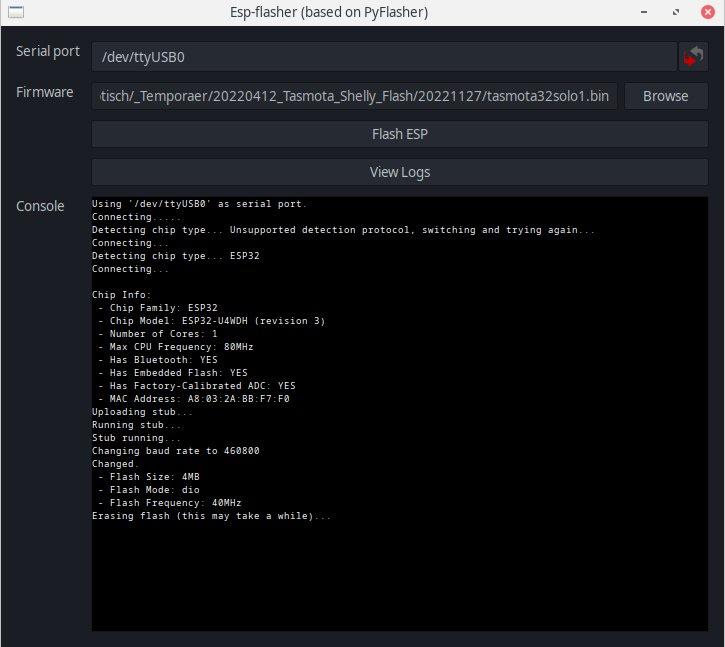The height and width of the screenshot is (647, 725).
Task: Open the Serial port combo box /dev/ttyUSB0
Action: click(384, 57)
